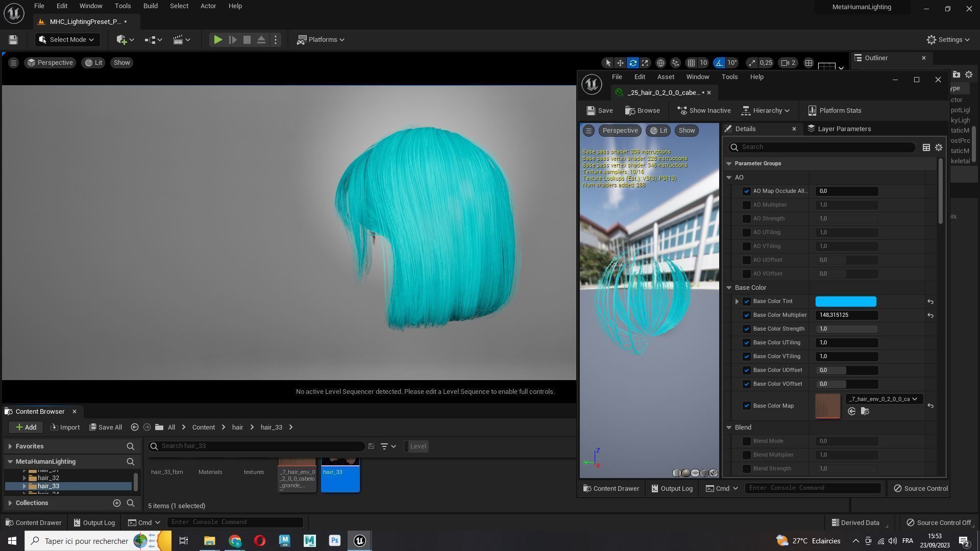
Task: Click the Show Inactive button
Action: coord(704,111)
